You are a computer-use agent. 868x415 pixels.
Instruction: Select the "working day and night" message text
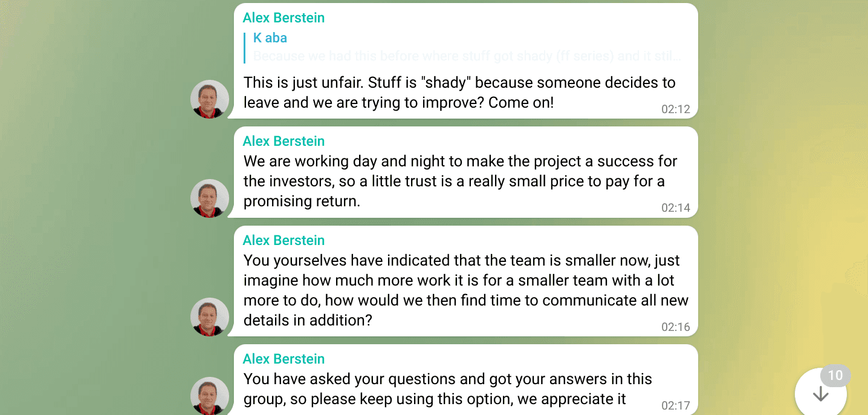click(x=459, y=181)
